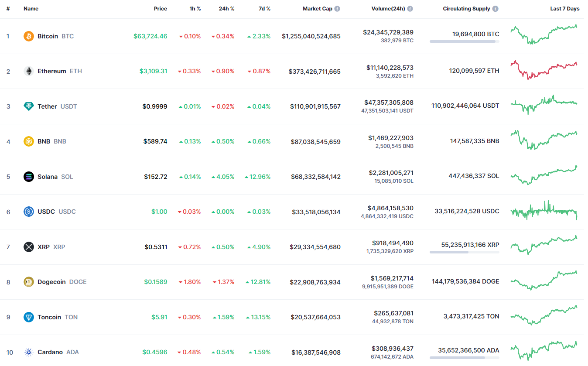Sort table by Name column header
The width and height of the screenshot is (588, 366).
point(31,9)
